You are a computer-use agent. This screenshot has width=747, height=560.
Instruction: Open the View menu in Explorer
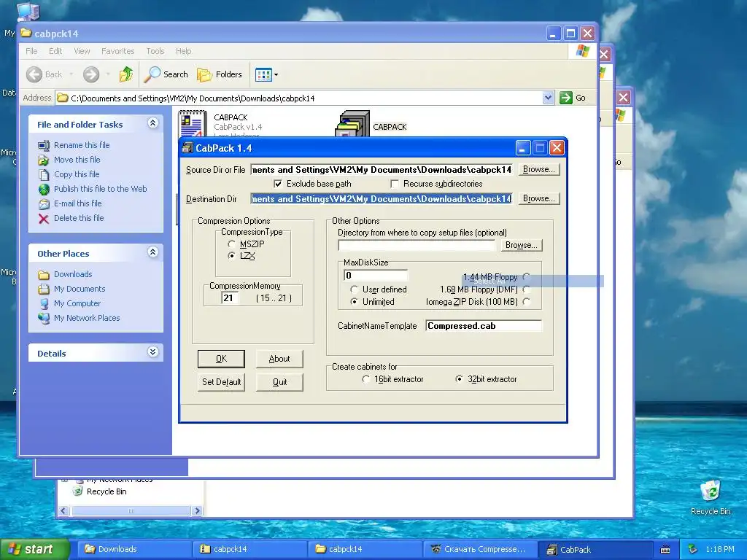82,51
